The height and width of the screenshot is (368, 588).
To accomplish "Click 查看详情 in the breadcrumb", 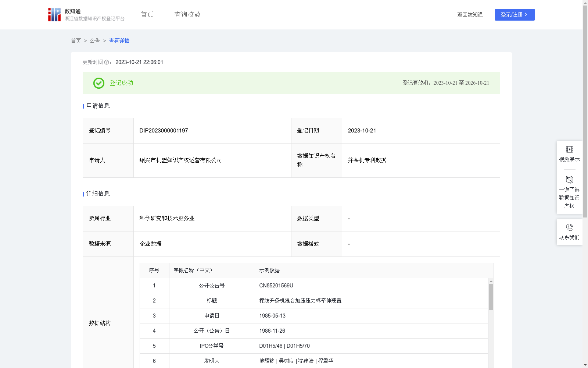I will pyautogui.click(x=119, y=41).
